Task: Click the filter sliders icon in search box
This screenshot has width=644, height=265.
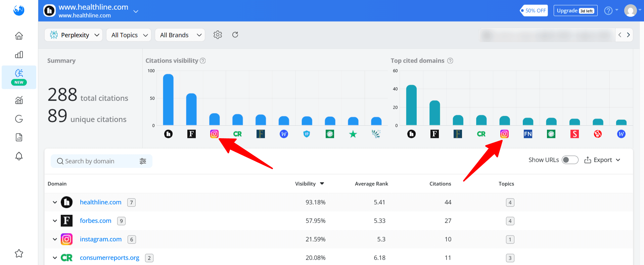Action: (143, 161)
